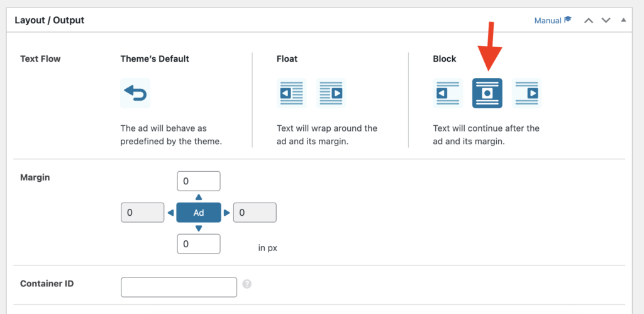Click the up arrow above the Ad box
Viewport: 644px width, 314px height.
[x=199, y=197]
